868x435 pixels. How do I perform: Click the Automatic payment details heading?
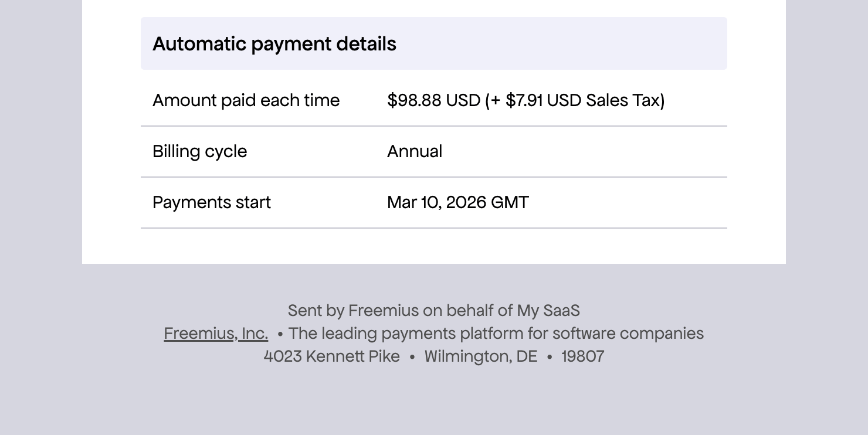(274, 44)
